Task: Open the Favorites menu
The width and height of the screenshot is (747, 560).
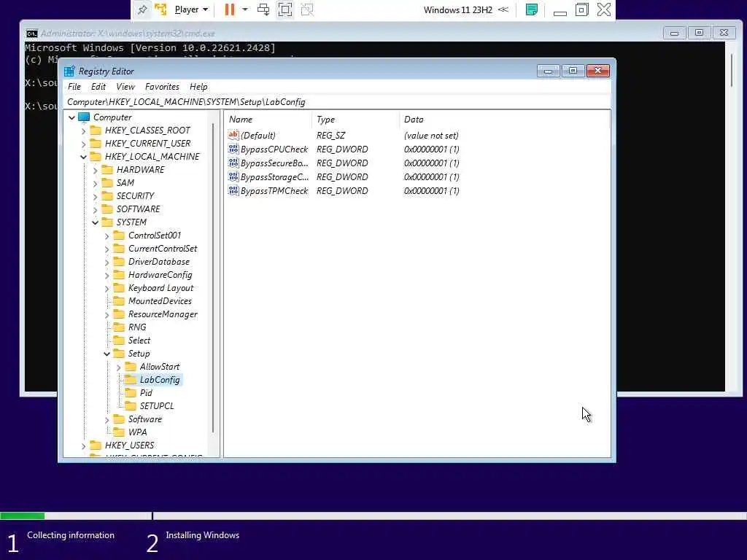Action: tap(162, 87)
